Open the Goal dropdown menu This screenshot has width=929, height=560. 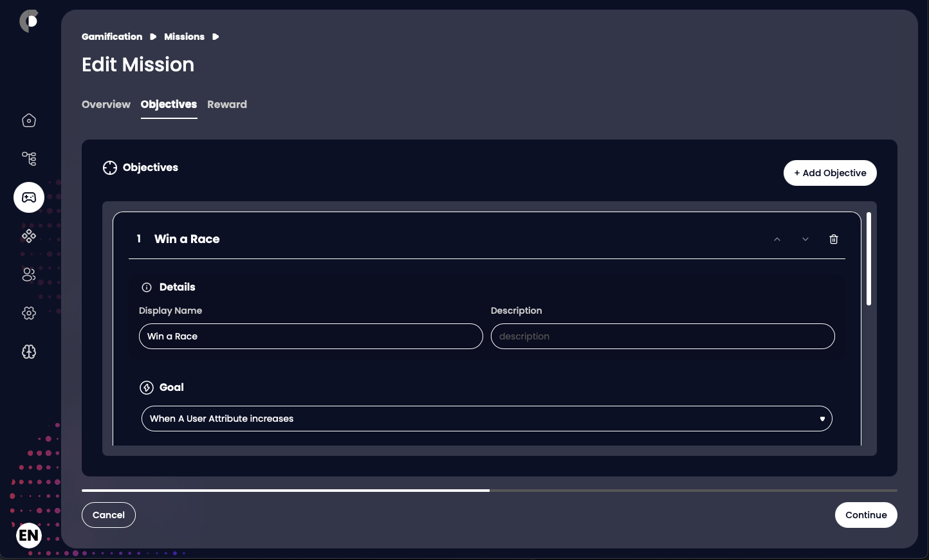pos(486,419)
